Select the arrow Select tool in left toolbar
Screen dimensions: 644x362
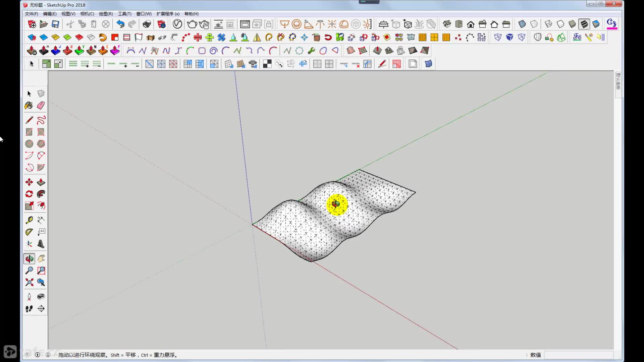(x=29, y=94)
